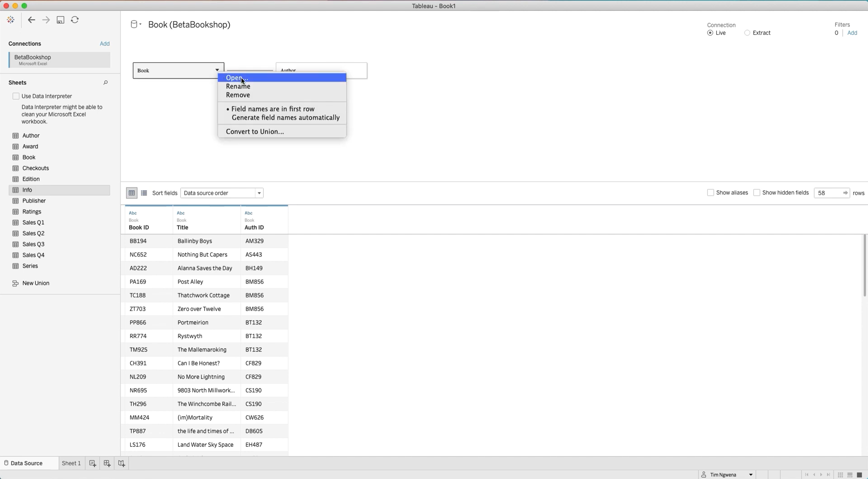Click the cell 'Thatchwork Cottage'
Image resolution: width=868 pixels, height=479 pixels.
(x=207, y=295)
